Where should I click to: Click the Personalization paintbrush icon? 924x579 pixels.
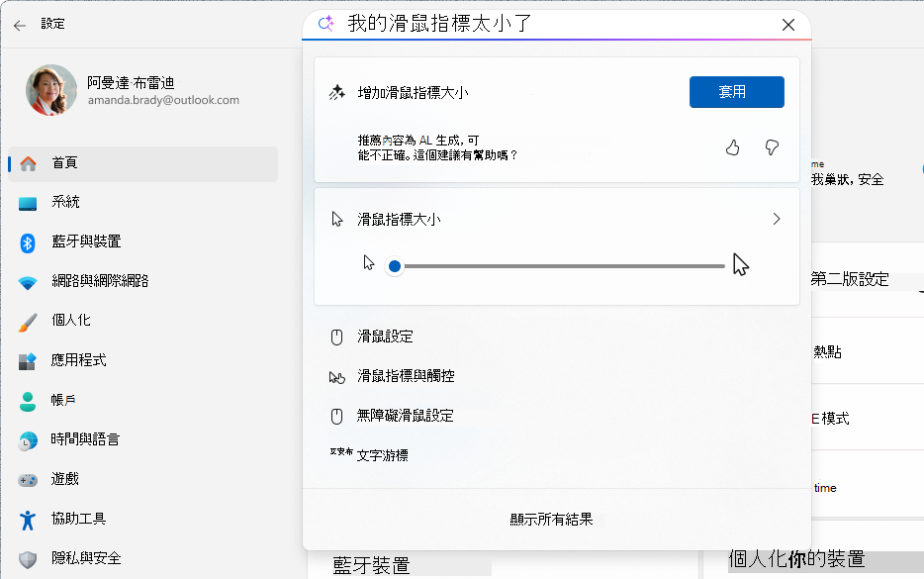click(28, 323)
